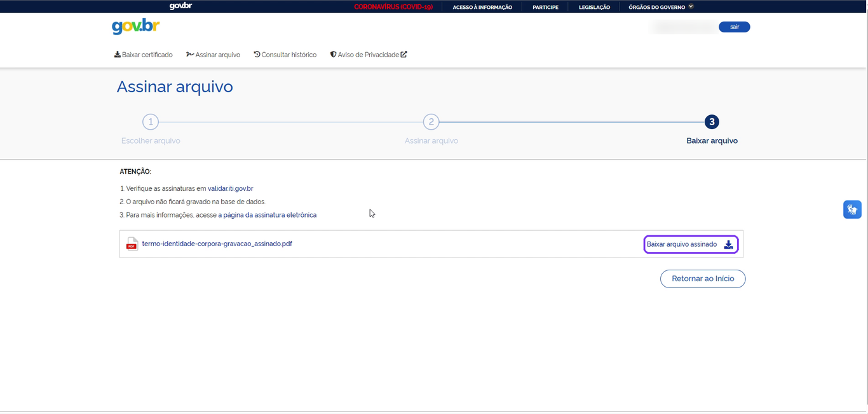Click step 2 circle Assinar arquivo

431,122
